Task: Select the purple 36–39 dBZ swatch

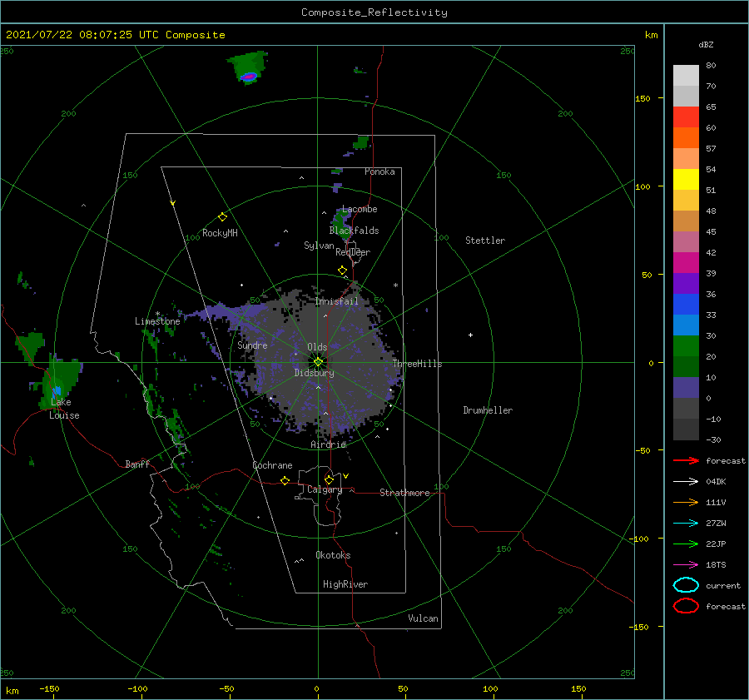Action: (686, 284)
